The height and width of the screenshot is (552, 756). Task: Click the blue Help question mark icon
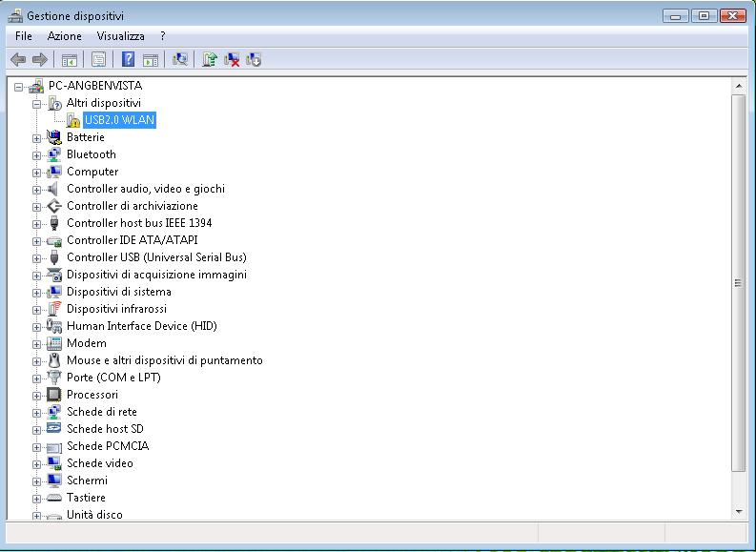(x=129, y=59)
